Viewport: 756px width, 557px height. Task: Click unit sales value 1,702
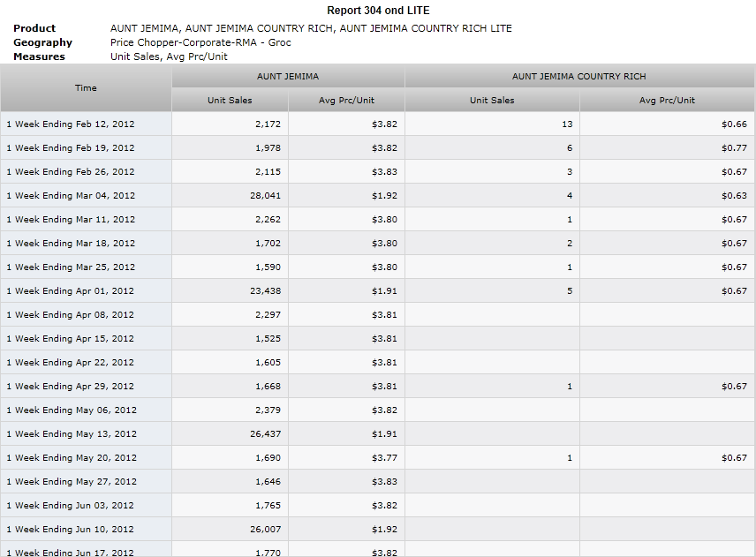pos(268,244)
